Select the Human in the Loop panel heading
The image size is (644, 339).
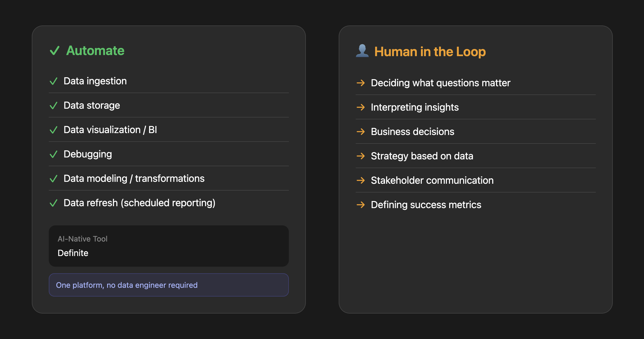pos(430,51)
